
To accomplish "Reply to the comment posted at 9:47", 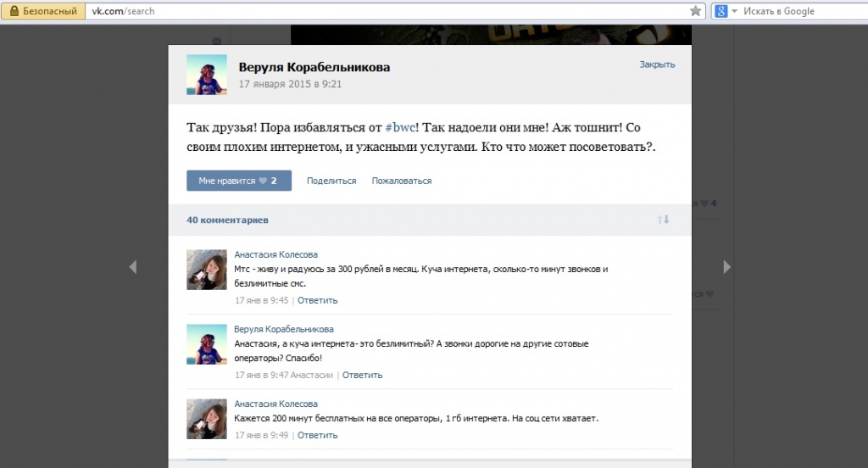I will [x=362, y=375].
